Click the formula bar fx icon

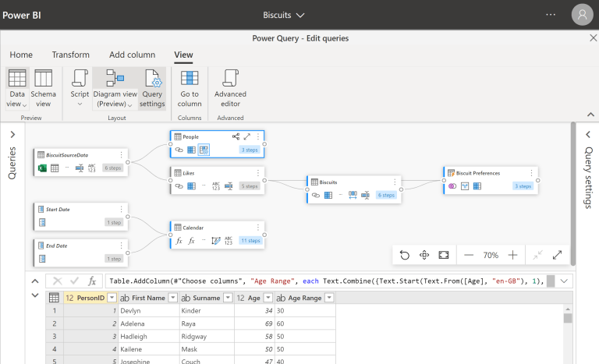pyautogui.click(x=92, y=281)
